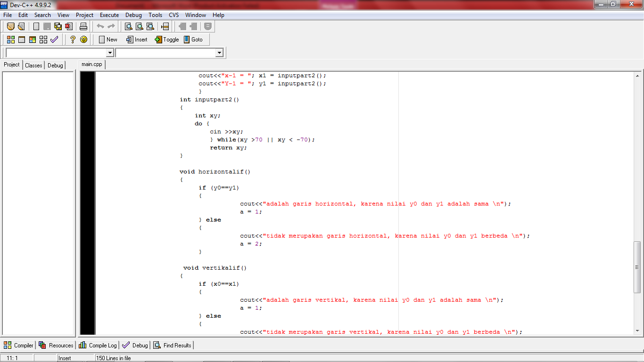
Task: Switch to the Project tab in the side panel
Action: click(12, 65)
